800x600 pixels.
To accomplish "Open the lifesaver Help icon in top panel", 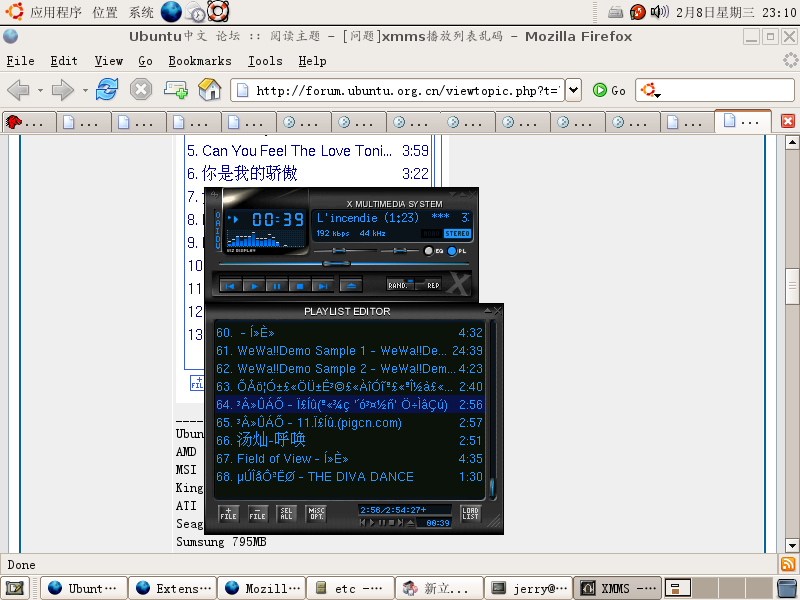I will coord(218,12).
